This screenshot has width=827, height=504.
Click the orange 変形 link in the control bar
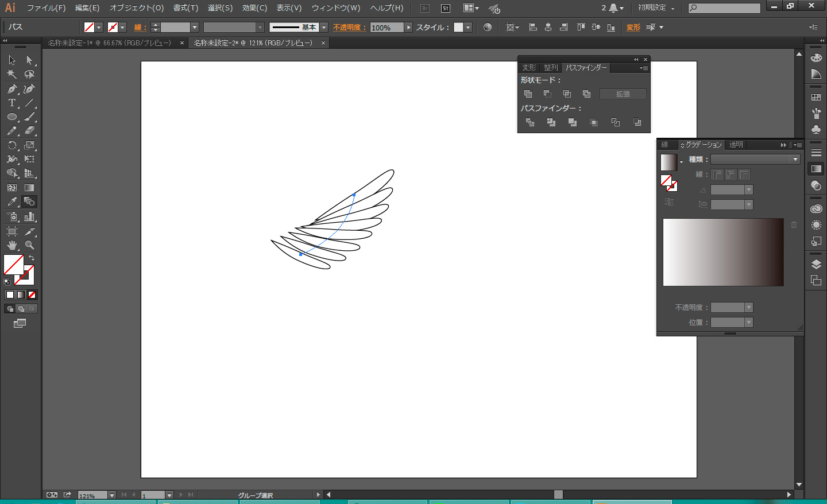tap(633, 28)
